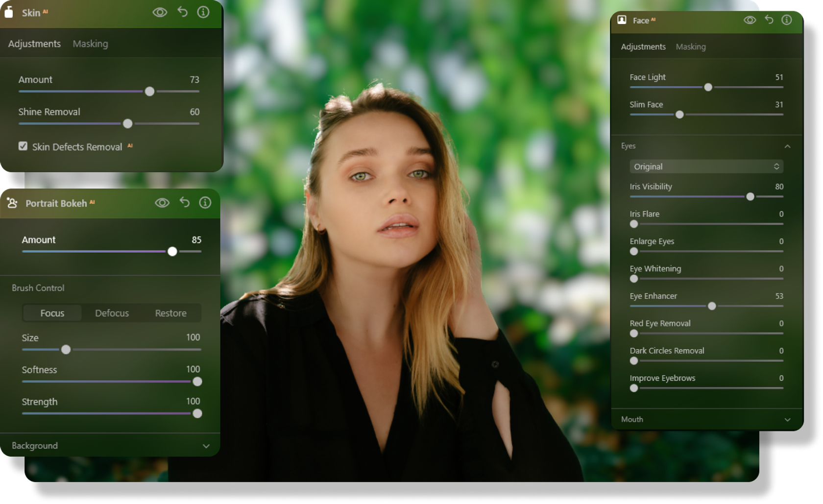The height and width of the screenshot is (504, 823).
Task: Reset the Face panel with undo arrow
Action: tap(769, 20)
